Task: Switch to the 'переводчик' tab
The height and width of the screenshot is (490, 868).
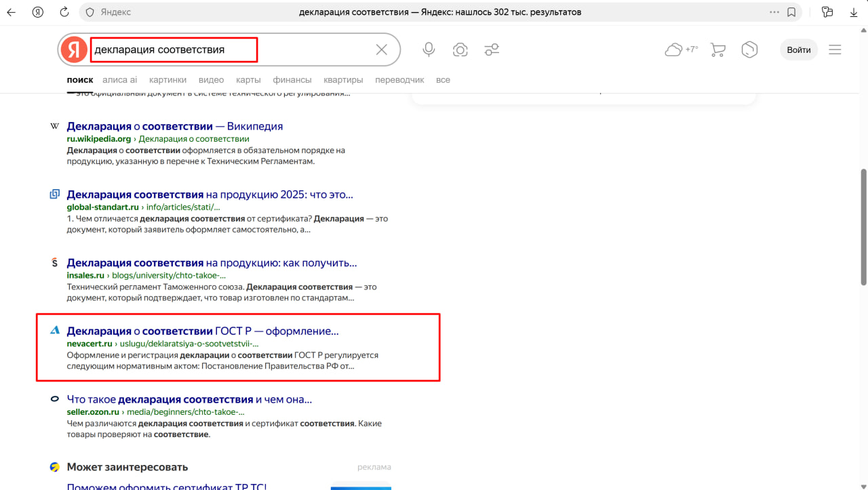Action: click(399, 80)
